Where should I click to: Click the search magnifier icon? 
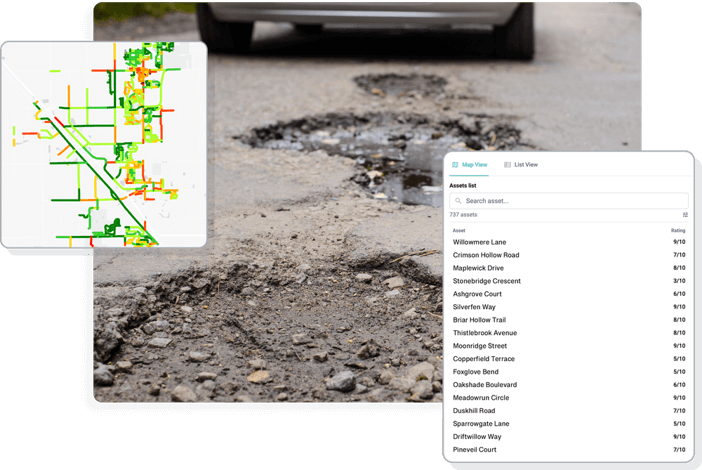tap(458, 201)
